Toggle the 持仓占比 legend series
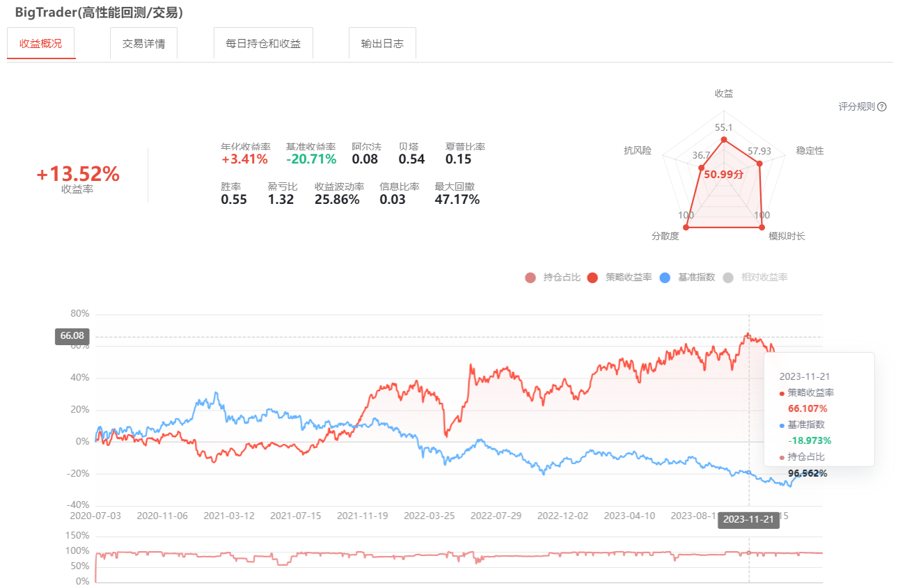The image size is (898, 588). tap(553, 278)
